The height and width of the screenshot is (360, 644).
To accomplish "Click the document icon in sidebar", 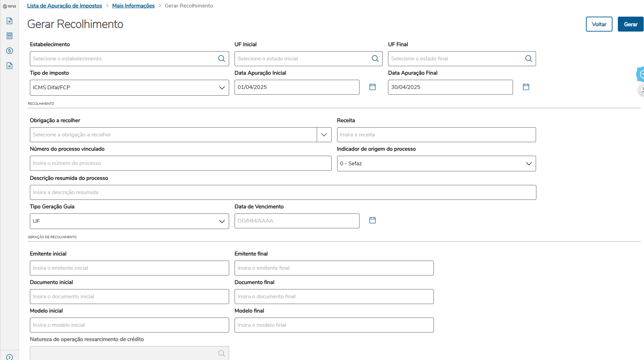I will pyautogui.click(x=10, y=21).
